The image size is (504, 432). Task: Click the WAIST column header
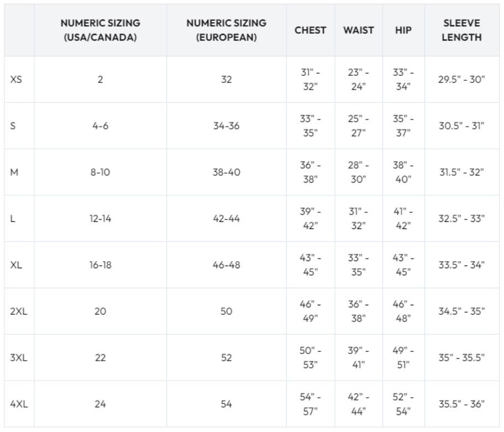359,30
